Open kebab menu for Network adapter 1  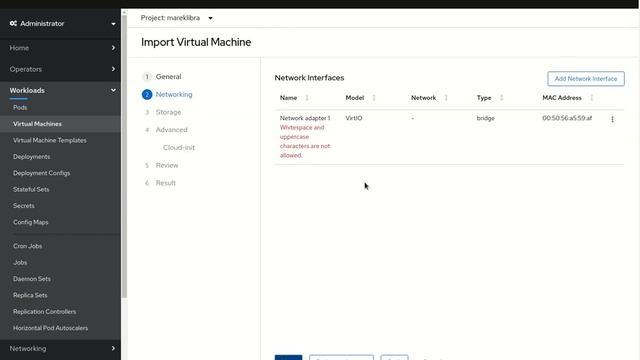click(x=612, y=119)
